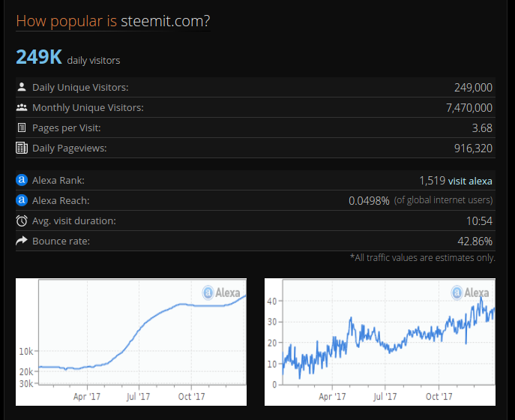
Task: Click the group icon beside Monthly Unique Visitors
Action: click(22, 107)
